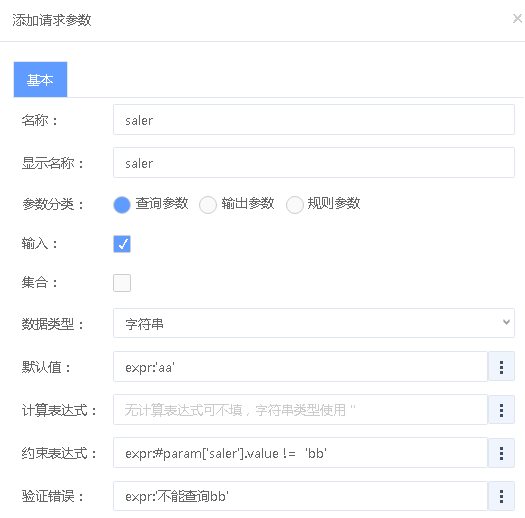The image size is (525, 518).
Task: Open the three-dot menu beside 计算表达式 field
Action: click(501, 410)
